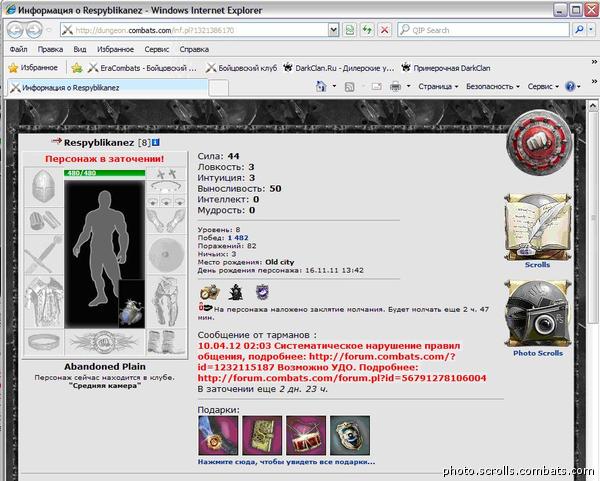The height and width of the screenshot is (481, 600).
Task: Open the Help icon dropdown arrow
Action: (x=579, y=87)
